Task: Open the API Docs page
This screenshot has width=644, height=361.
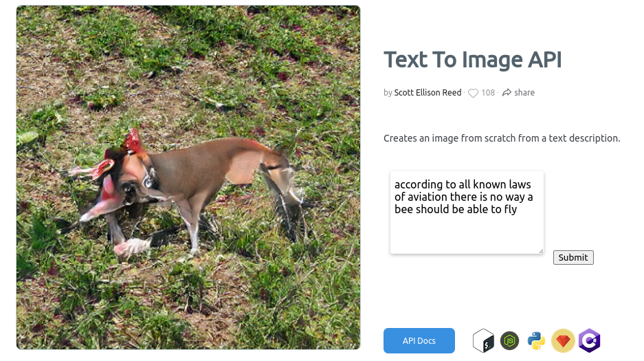Action: 419,341
